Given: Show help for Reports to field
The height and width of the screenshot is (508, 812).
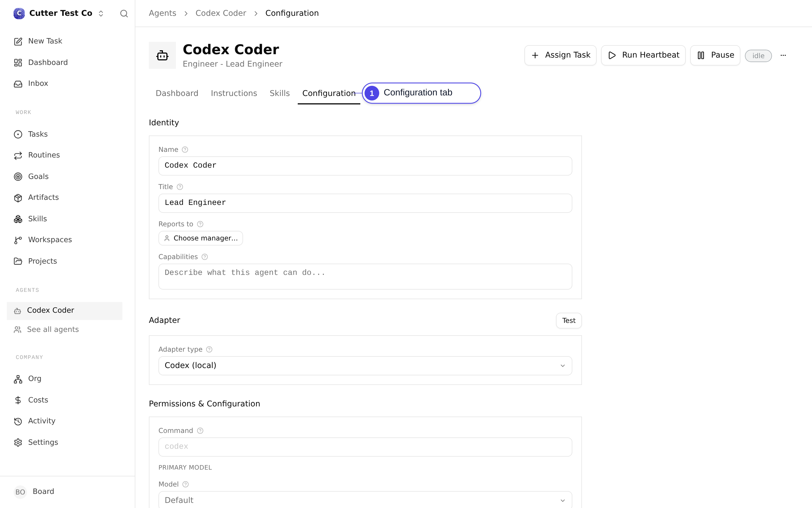Looking at the screenshot, I should (200, 224).
